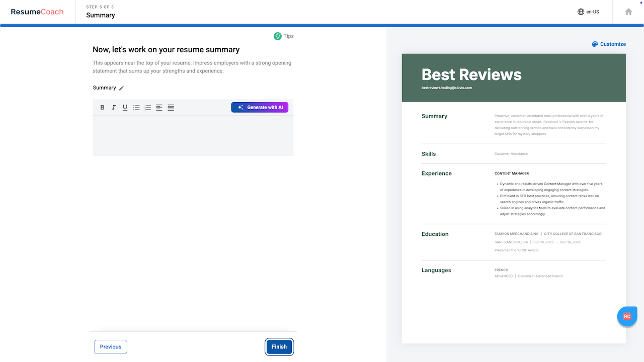The width and height of the screenshot is (644, 362).
Task: Select the numbered list icon
Action: (x=147, y=107)
